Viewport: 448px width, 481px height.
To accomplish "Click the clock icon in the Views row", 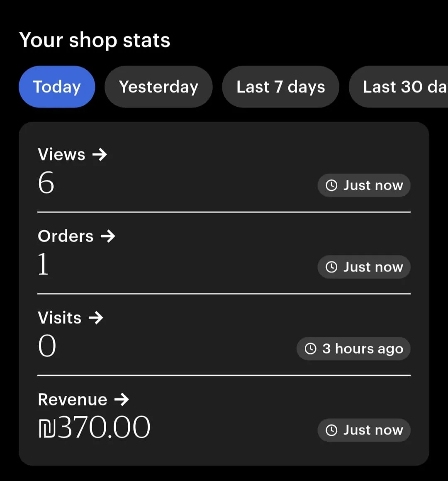I will [331, 185].
